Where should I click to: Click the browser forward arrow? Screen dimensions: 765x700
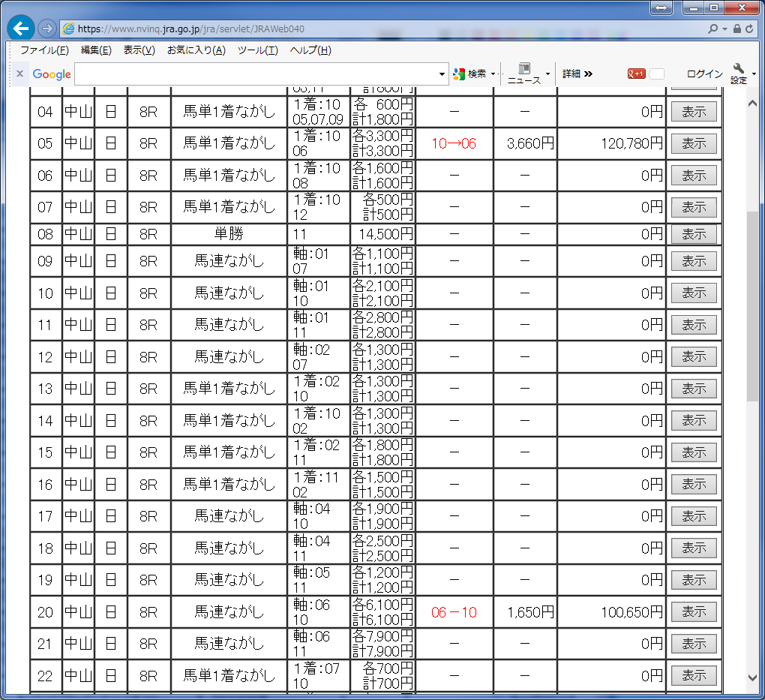pos(46,29)
